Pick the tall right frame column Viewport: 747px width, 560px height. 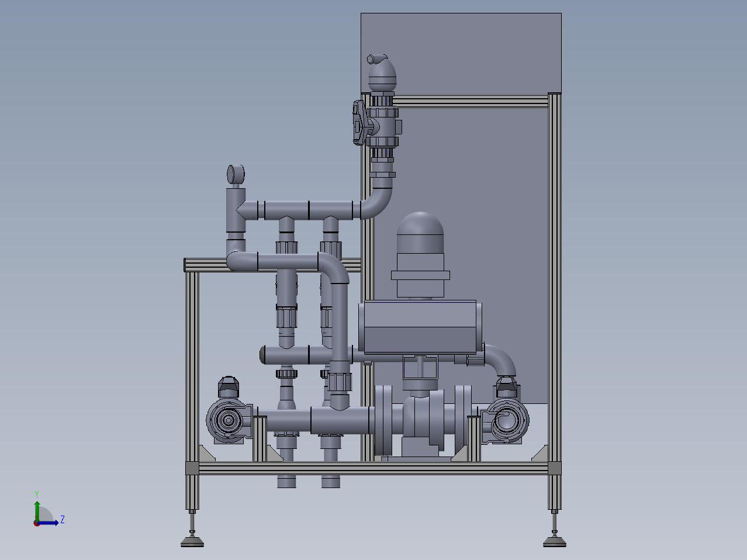tap(554, 278)
